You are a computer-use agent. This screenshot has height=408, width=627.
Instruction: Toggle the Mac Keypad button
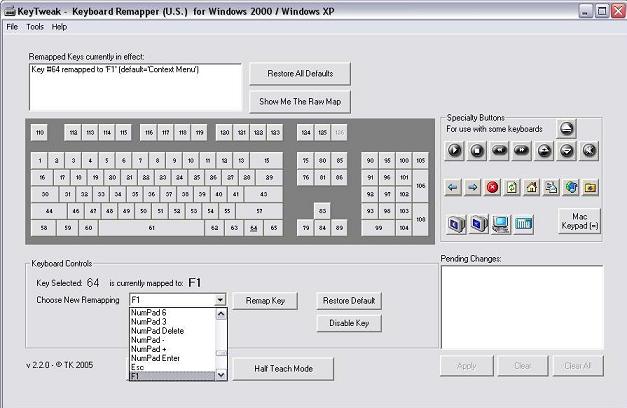[579, 221]
